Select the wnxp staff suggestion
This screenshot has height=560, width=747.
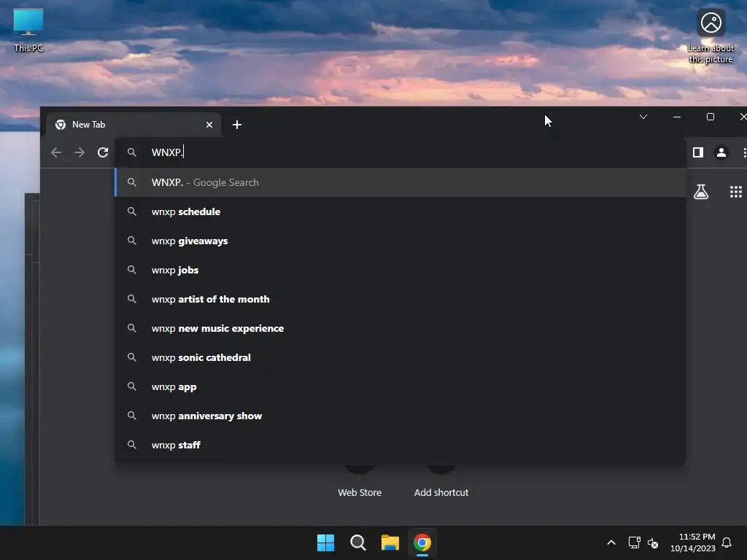400,445
